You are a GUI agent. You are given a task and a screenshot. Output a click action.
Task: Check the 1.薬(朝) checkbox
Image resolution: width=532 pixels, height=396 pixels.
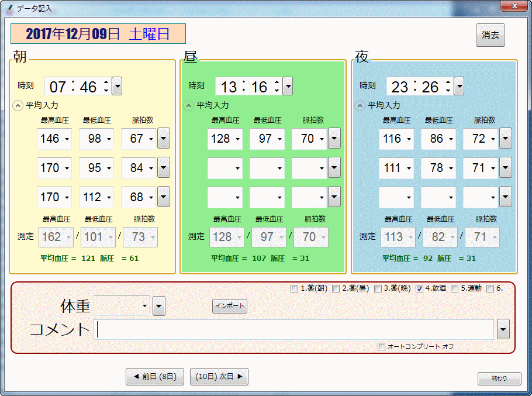[294, 288]
